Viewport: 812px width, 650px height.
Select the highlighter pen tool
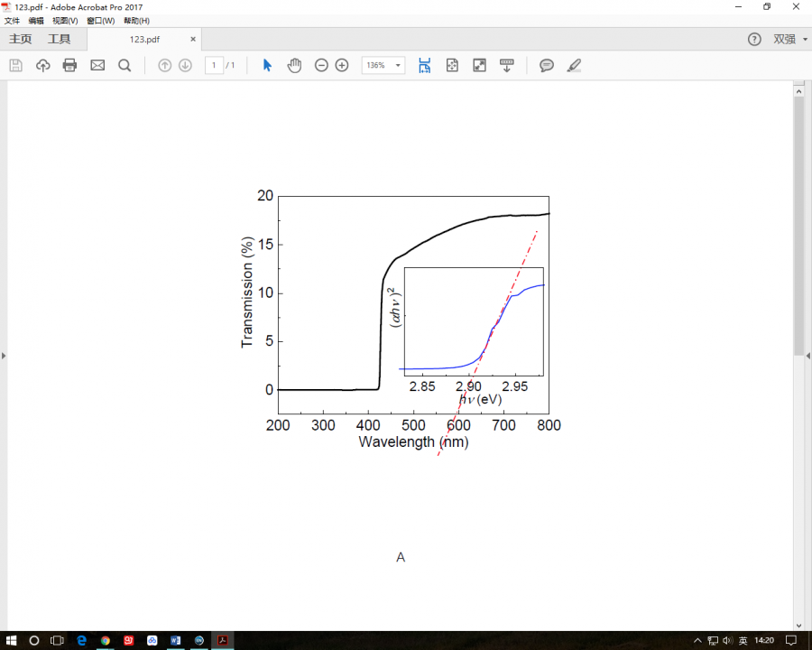[x=574, y=65]
